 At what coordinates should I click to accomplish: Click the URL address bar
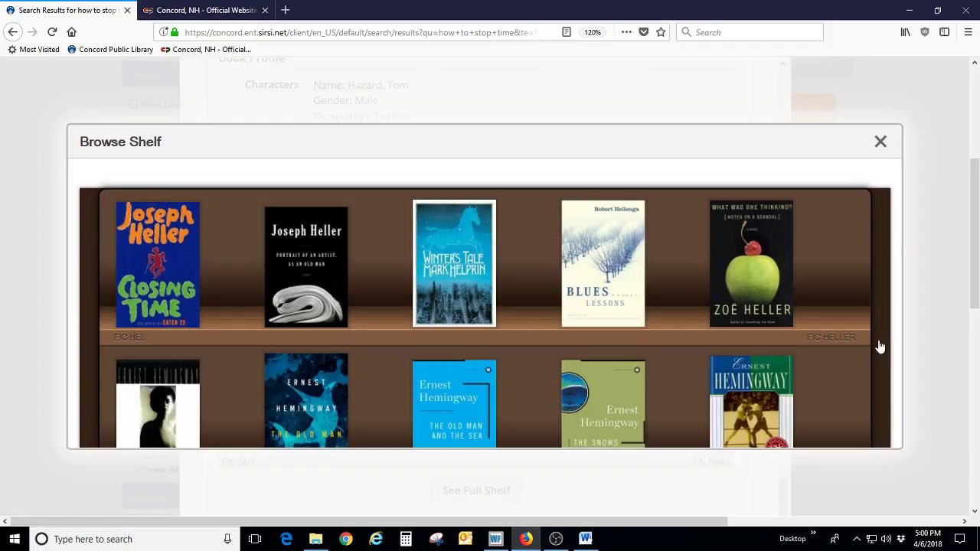click(x=360, y=32)
